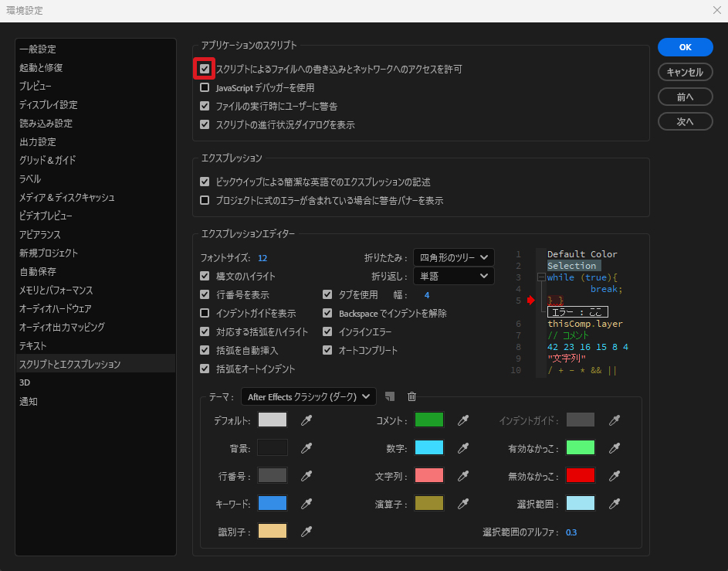This screenshot has height=571, width=728.
Task: Open the テーマ dropdown menu
Action: coord(308,397)
